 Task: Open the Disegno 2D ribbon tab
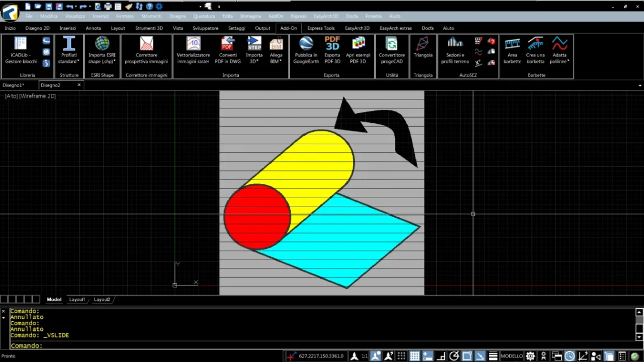pyautogui.click(x=37, y=28)
